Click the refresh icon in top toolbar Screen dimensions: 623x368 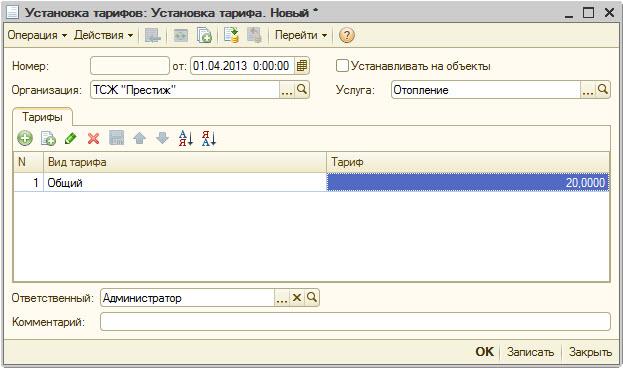181,35
